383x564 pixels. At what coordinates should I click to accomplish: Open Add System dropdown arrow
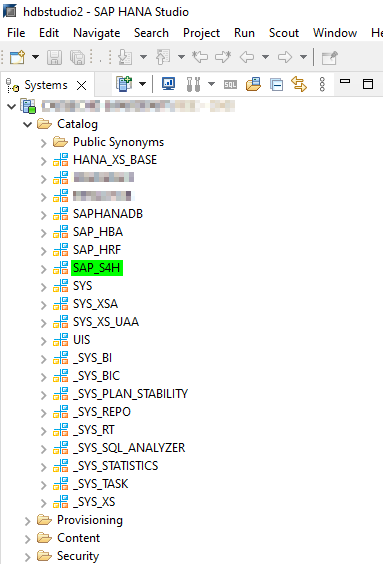143,85
